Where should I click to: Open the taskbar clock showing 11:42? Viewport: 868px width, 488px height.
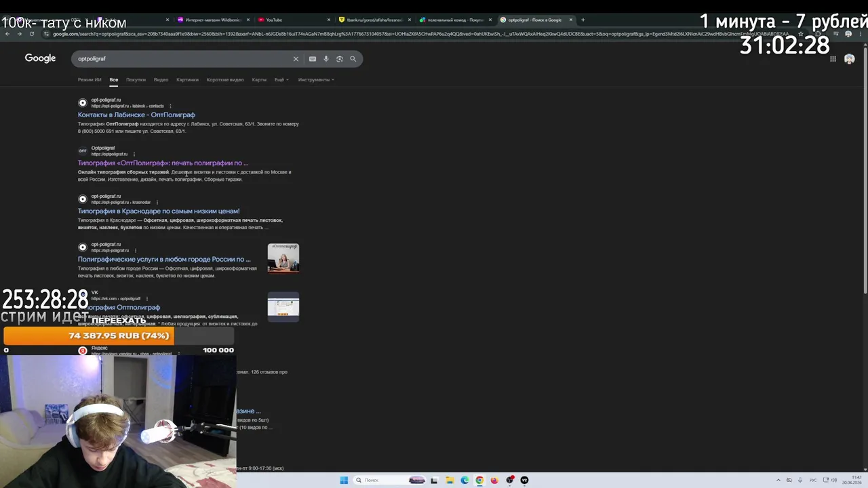point(851,480)
